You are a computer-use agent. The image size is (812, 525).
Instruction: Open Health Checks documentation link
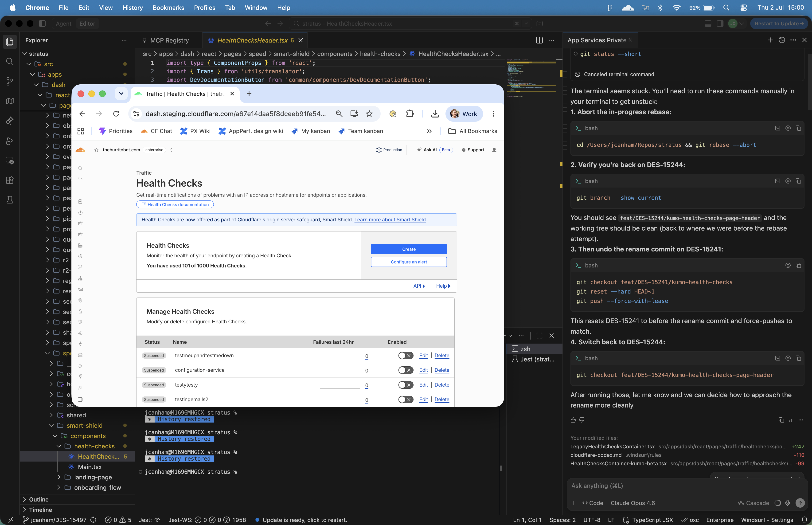pyautogui.click(x=175, y=204)
